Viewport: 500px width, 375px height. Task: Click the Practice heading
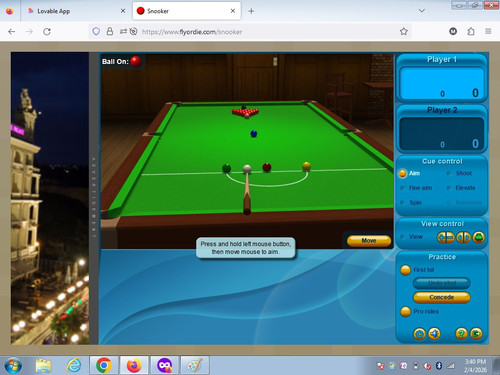(442, 257)
